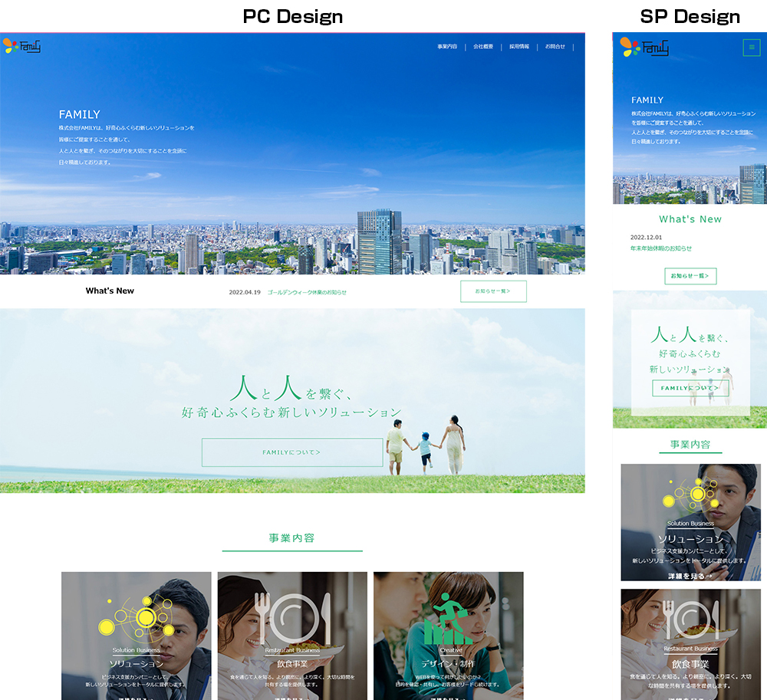Open the hamburger menu in SP design
This screenshot has height=700, width=767.
[x=751, y=48]
